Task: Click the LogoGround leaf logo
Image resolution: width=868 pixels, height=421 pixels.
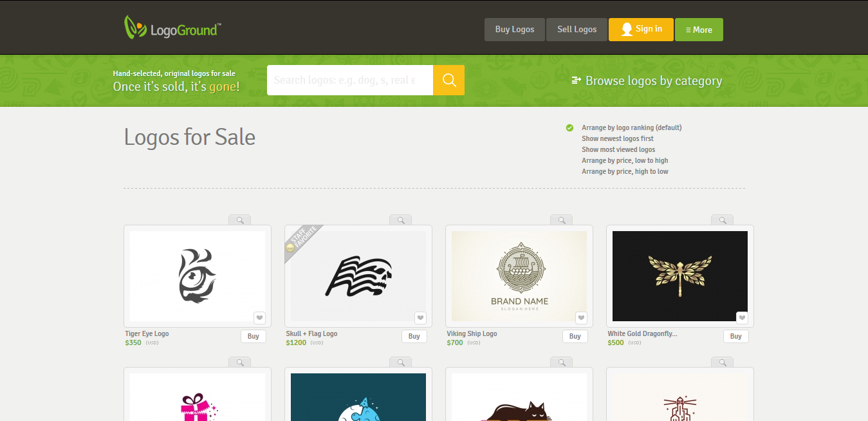Action: point(172,28)
